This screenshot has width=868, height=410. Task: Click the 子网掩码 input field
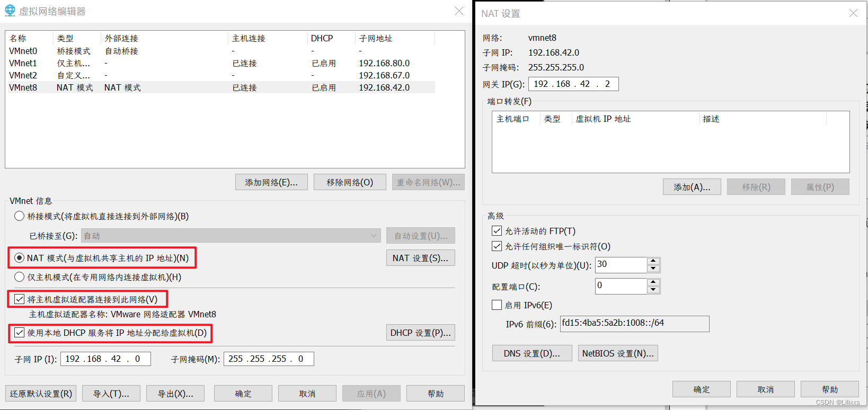269,359
